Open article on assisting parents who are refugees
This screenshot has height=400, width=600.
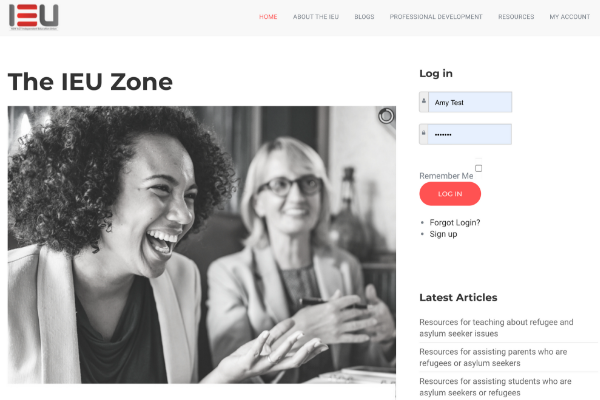tap(493, 357)
